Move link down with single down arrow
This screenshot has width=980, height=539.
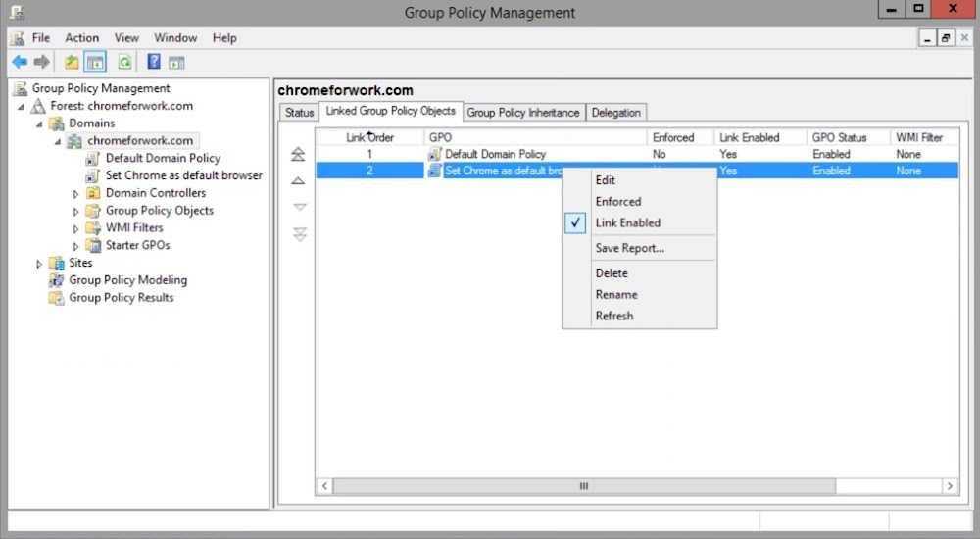tap(299, 207)
